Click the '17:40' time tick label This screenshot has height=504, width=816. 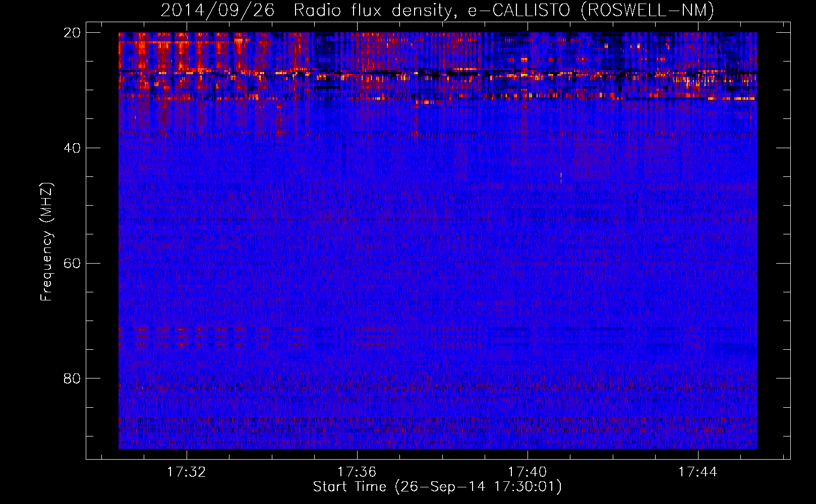[528, 472]
